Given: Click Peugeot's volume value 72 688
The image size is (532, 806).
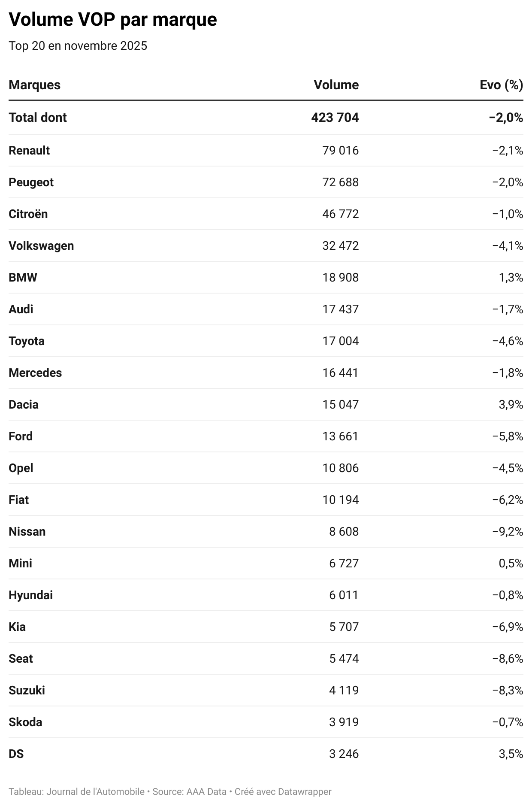Looking at the screenshot, I should [340, 182].
